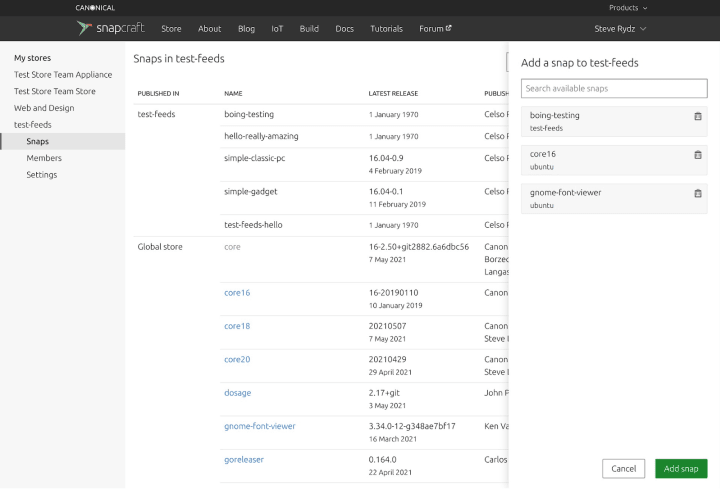This screenshot has width=720, height=494.
Task: Click the Published in column header
Action: pyautogui.click(x=158, y=94)
